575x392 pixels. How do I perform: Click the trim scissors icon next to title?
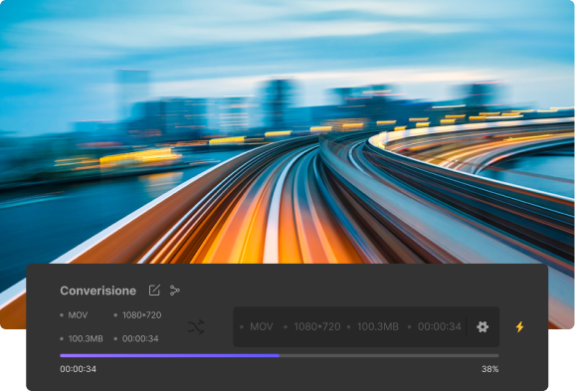point(175,291)
